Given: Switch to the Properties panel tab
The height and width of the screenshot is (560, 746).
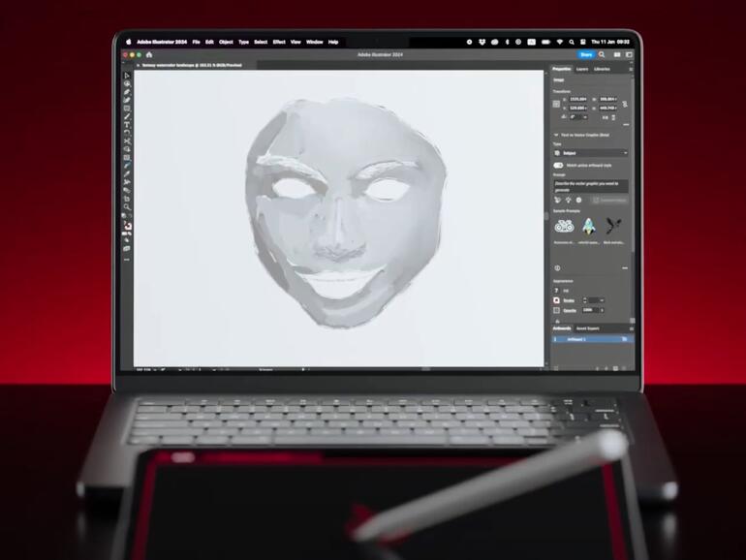Looking at the screenshot, I should click(x=561, y=69).
